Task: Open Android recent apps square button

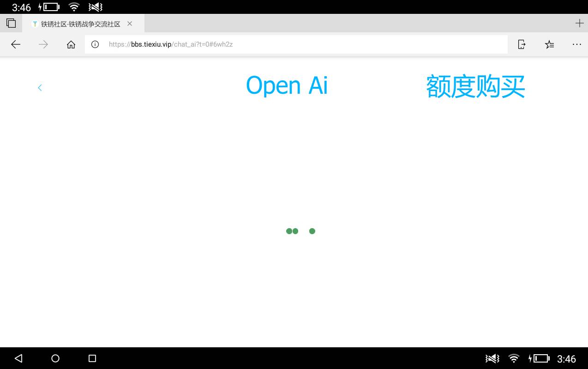Action: [92, 358]
